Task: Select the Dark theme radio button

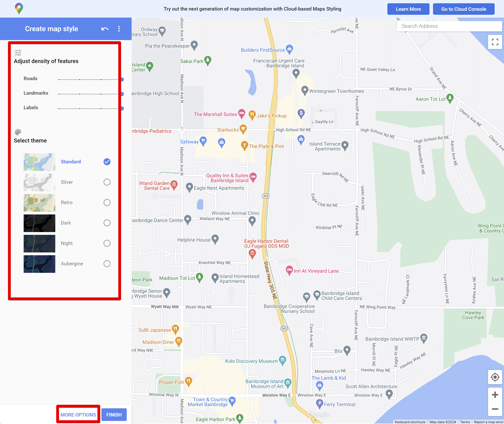Action: click(107, 223)
